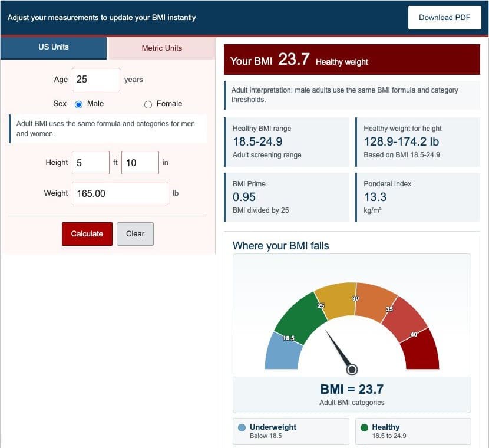Click the Height inches input field
The width and height of the screenshot is (489, 448).
click(140, 163)
